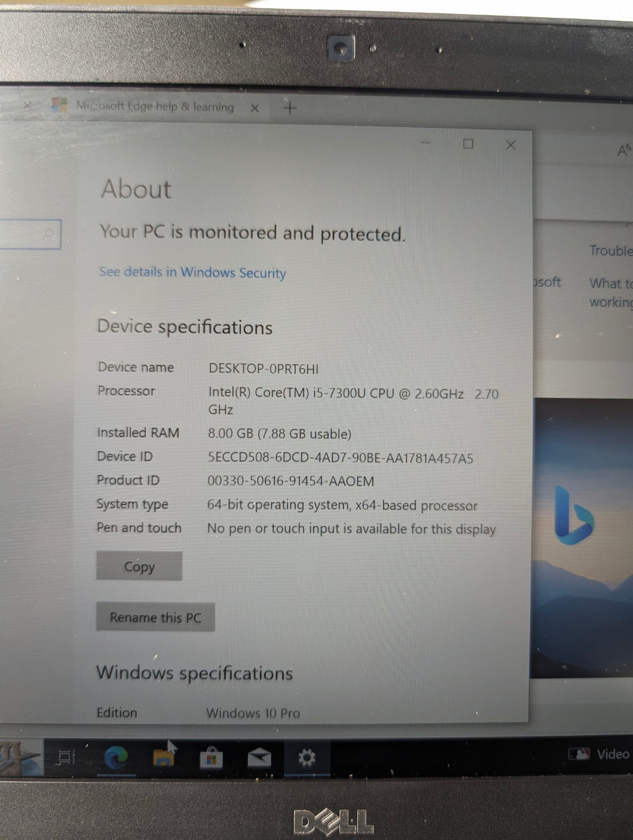Open Microsoft Edge from the taskbar

pyautogui.click(x=116, y=757)
